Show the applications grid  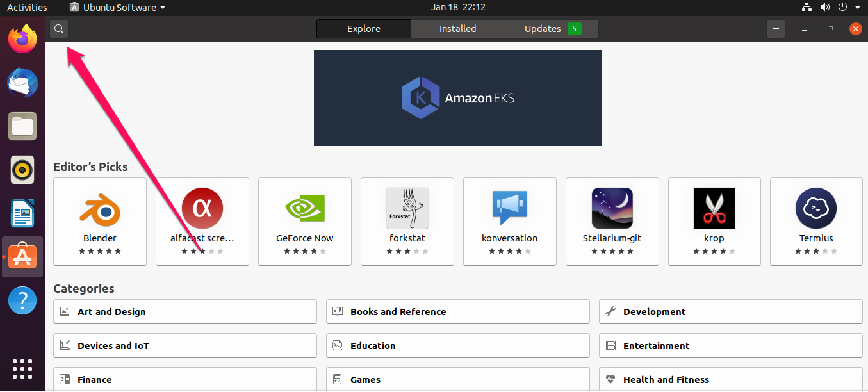[x=22, y=369]
